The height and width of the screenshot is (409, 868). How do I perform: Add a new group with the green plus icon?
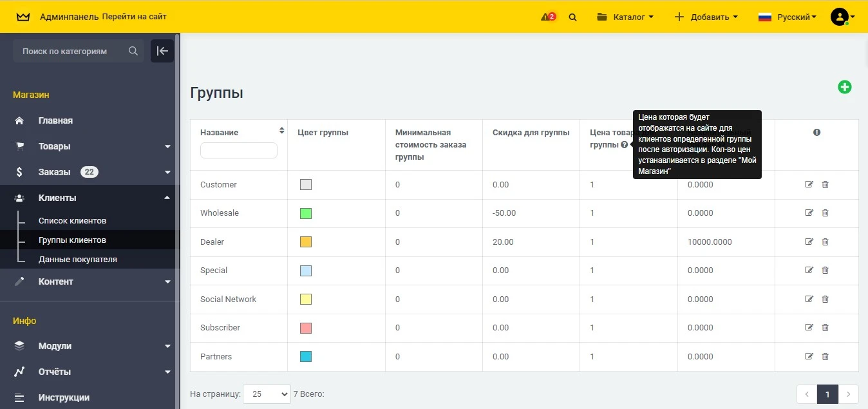[x=845, y=87]
